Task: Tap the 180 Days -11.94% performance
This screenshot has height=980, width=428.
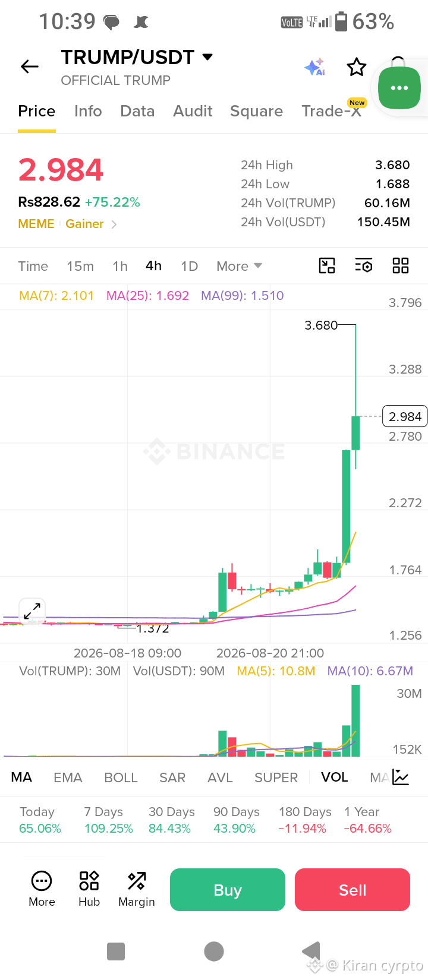Action: [x=305, y=820]
